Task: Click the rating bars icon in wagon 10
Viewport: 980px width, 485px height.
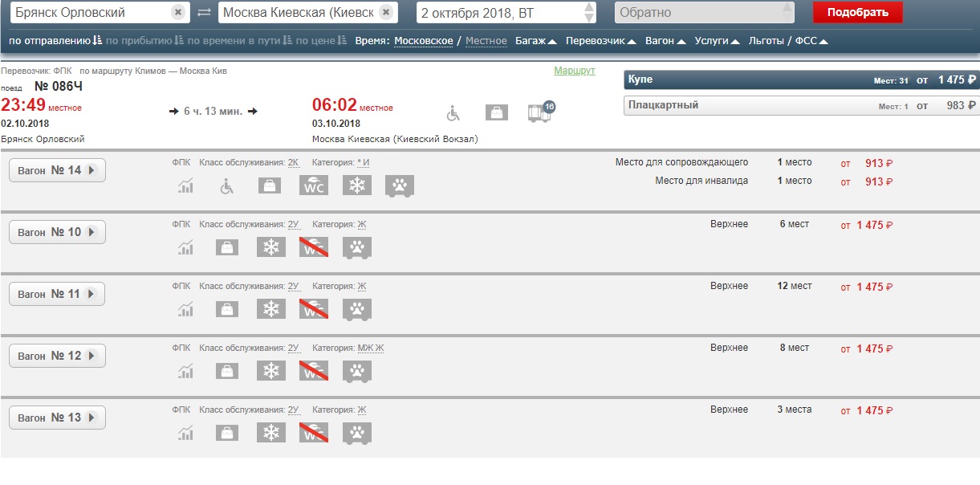Action: [x=186, y=247]
